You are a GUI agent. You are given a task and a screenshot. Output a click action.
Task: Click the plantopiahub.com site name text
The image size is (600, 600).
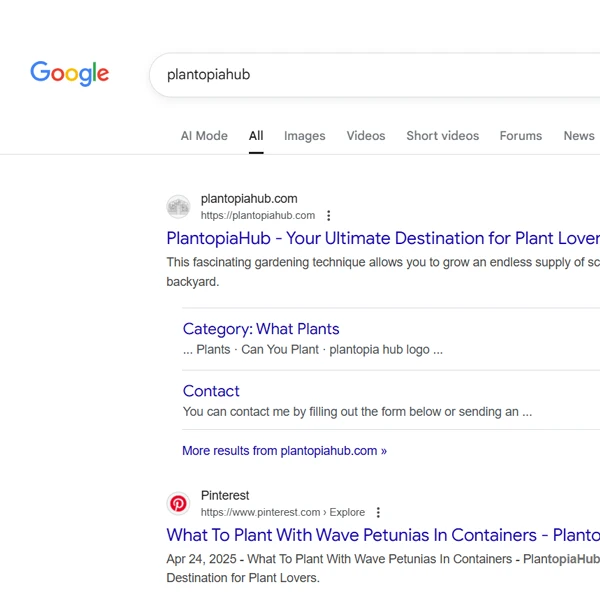click(249, 199)
